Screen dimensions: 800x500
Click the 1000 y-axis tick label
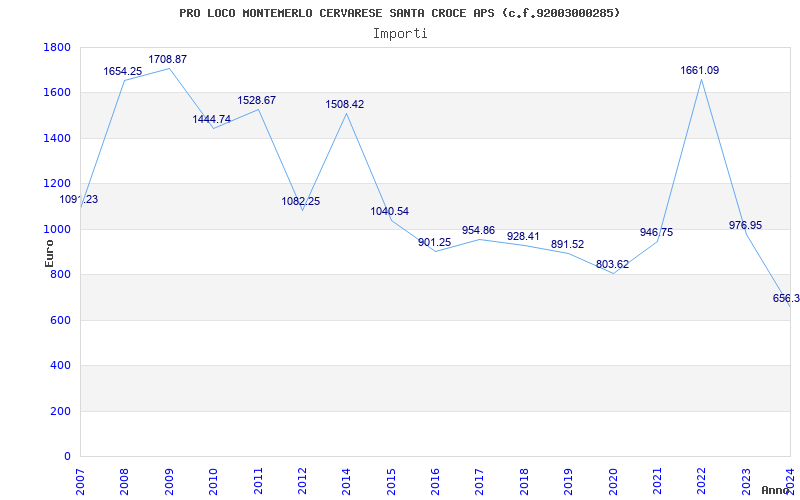[x=57, y=230]
